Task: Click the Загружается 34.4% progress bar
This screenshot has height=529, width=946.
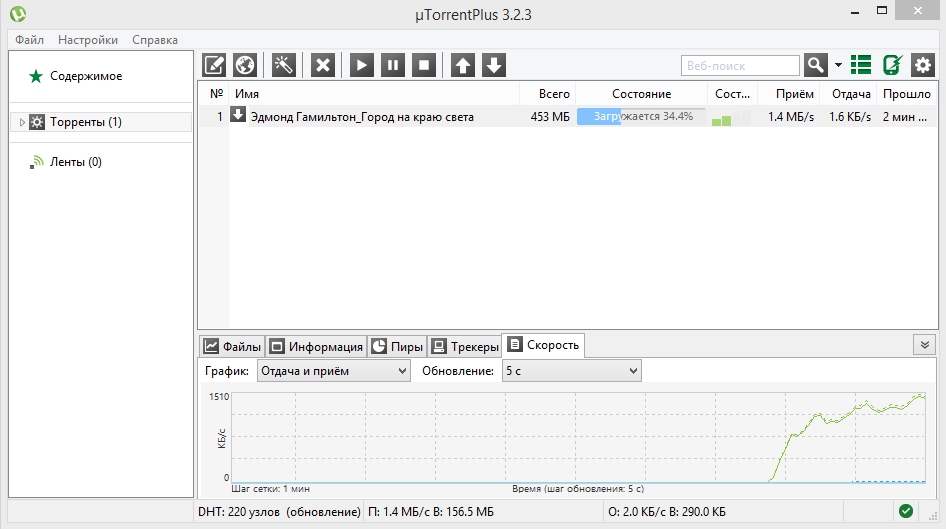Action: 641,116
